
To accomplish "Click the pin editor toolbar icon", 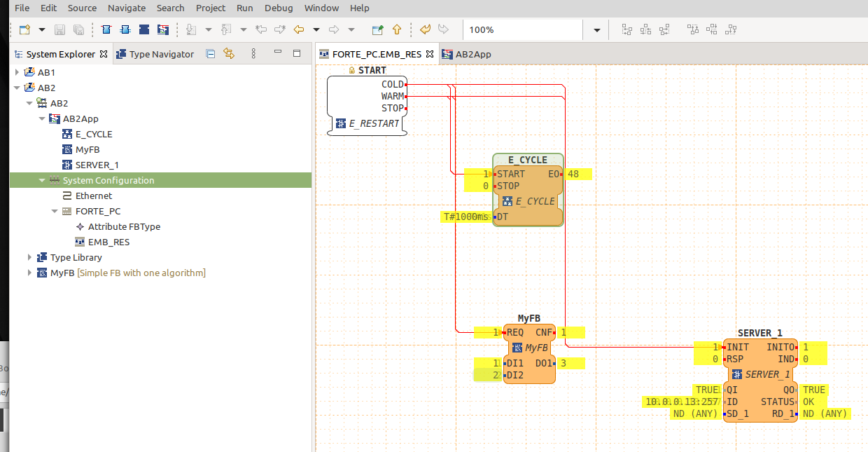I will pyautogui.click(x=378, y=29).
